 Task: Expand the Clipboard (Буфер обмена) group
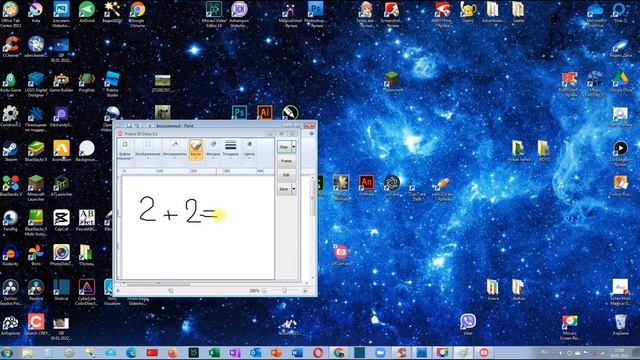(125, 150)
